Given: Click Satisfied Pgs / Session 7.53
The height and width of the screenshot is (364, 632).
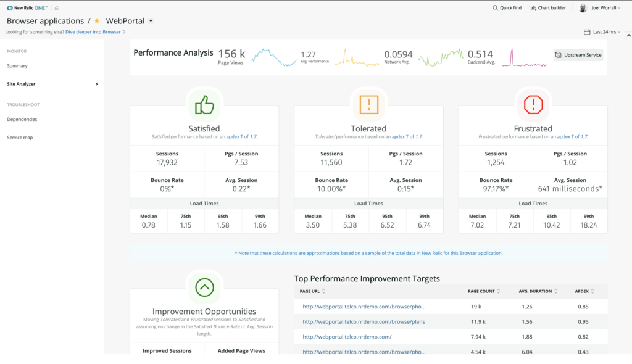Looking at the screenshot, I should tap(241, 162).
